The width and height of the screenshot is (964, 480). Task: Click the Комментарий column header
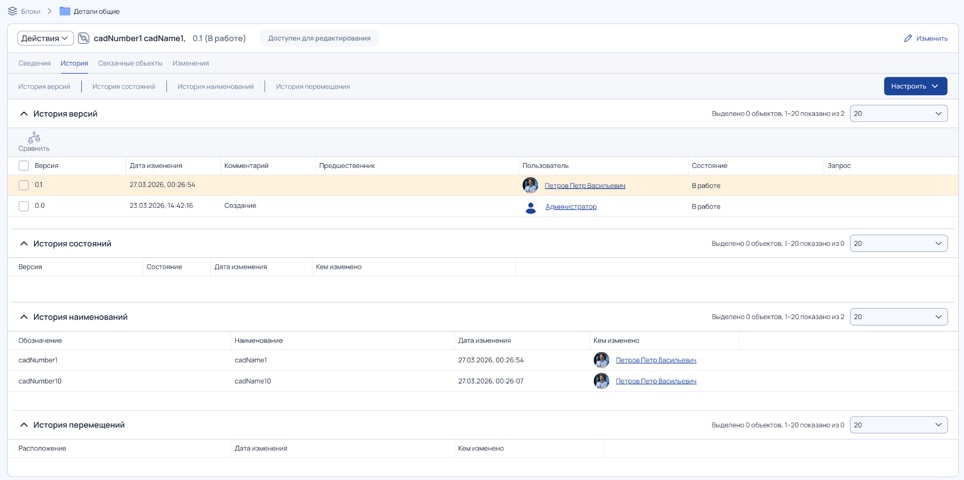247,166
